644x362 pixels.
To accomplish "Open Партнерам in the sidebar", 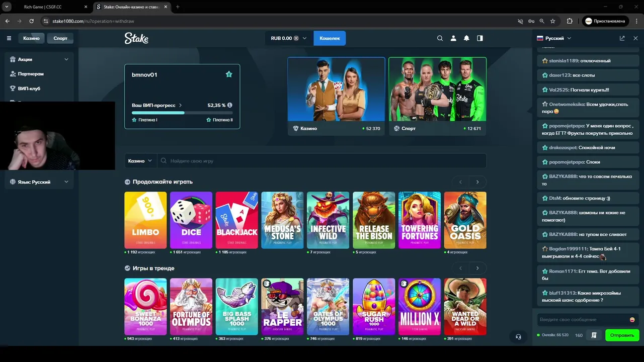I will pos(31,74).
